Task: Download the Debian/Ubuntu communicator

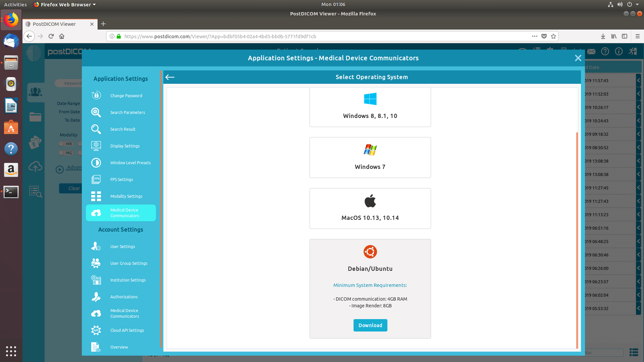Action: click(x=371, y=325)
